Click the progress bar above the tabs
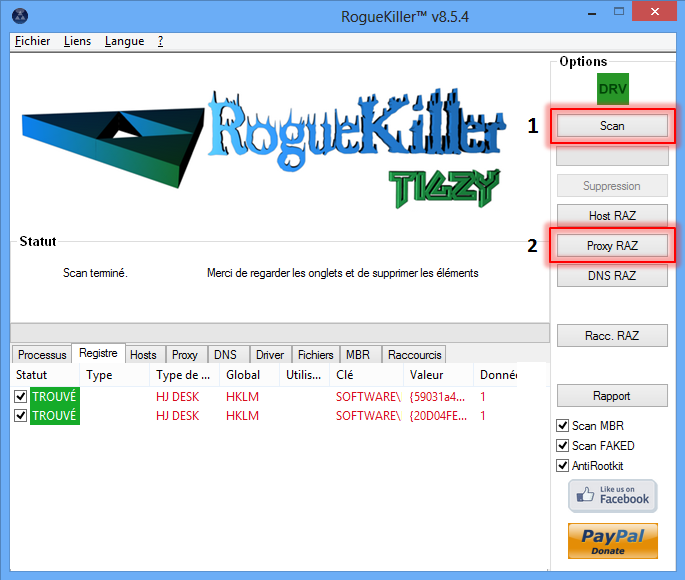The image size is (685, 580). 280,333
